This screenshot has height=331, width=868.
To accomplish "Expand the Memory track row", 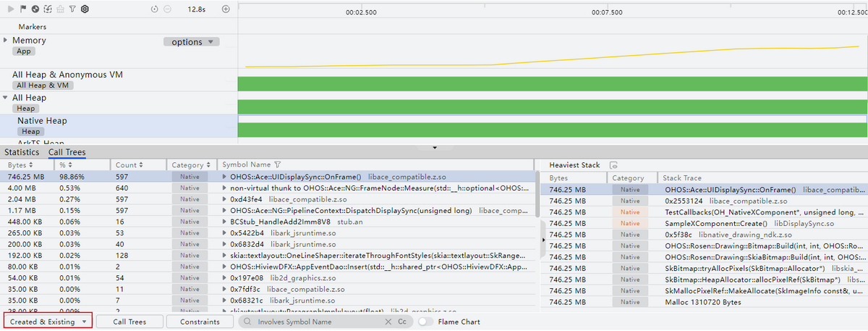I will 7,41.
